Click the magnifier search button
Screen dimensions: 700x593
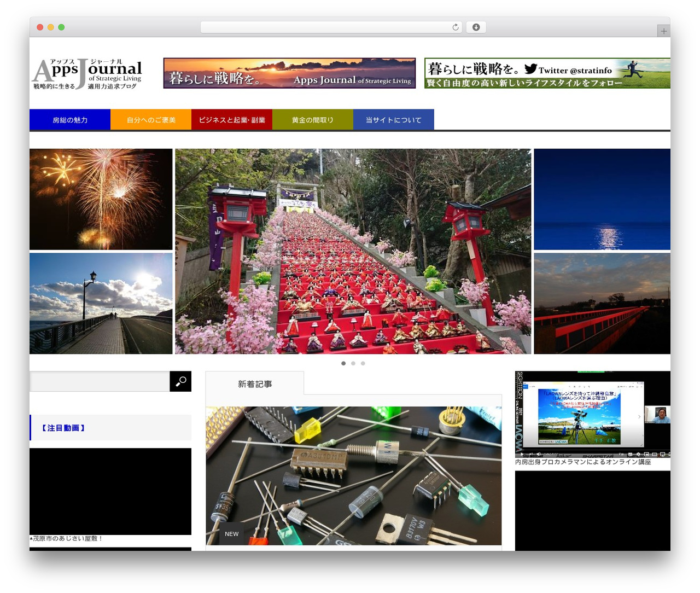click(180, 381)
